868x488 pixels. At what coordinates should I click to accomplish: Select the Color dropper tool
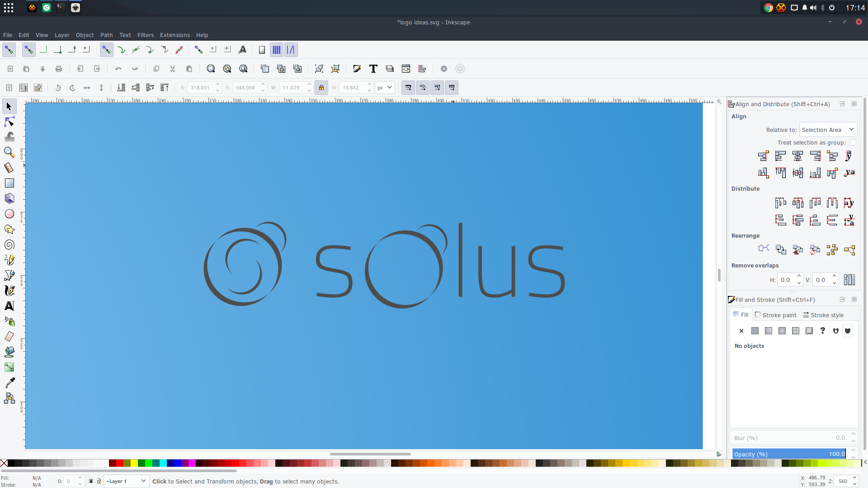(9, 383)
